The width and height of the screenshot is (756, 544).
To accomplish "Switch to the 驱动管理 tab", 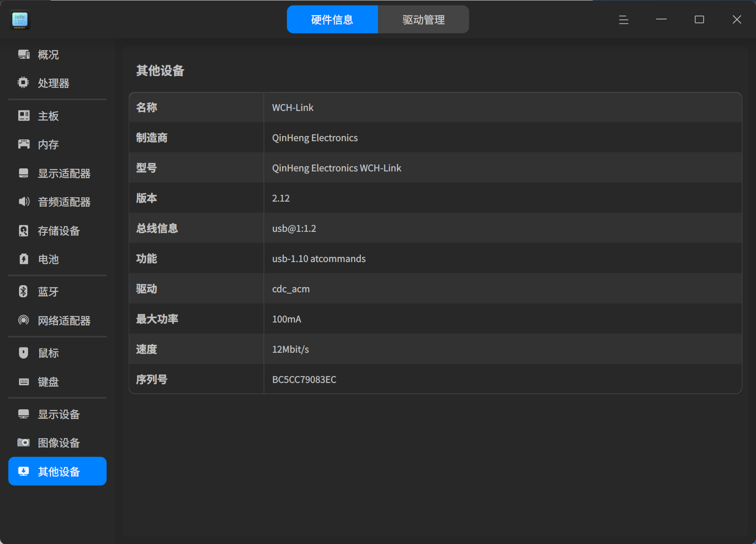I will pos(423,19).
